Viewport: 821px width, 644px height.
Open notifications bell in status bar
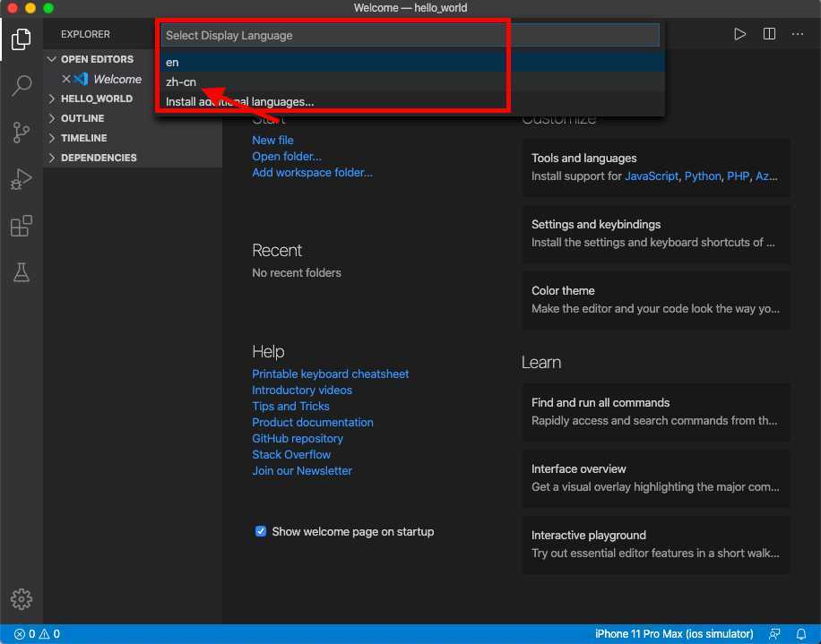(801, 634)
